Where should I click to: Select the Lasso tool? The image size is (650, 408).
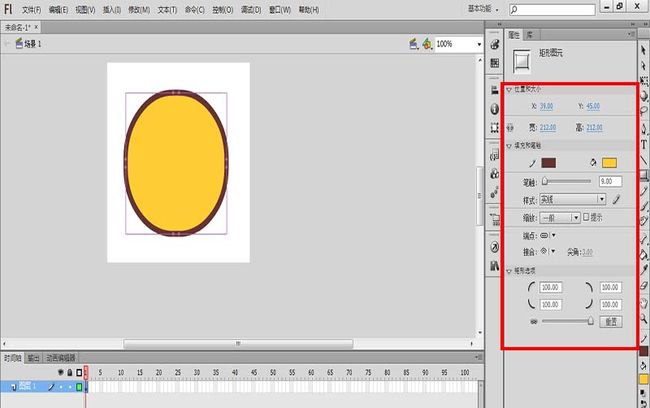(644, 111)
